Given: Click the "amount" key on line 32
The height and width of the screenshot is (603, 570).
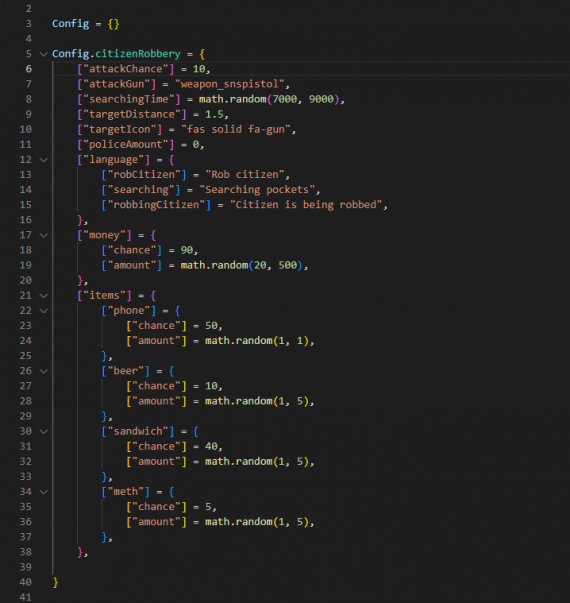Looking at the screenshot, I should pyautogui.click(x=156, y=461).
